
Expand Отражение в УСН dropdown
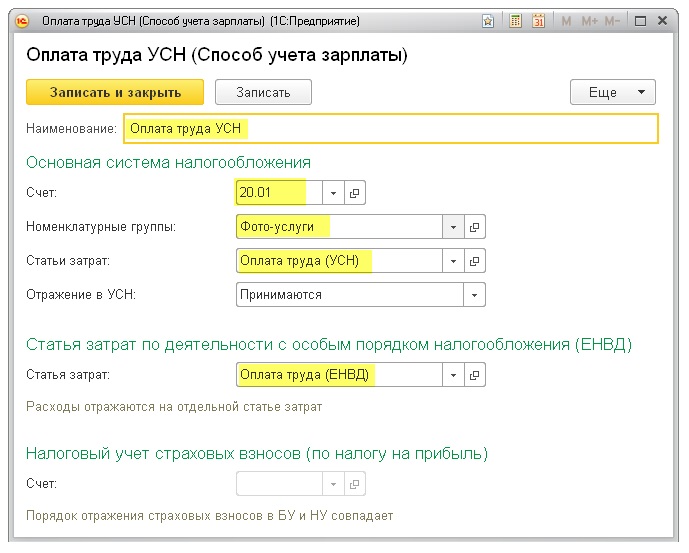(x=474, y=295)
